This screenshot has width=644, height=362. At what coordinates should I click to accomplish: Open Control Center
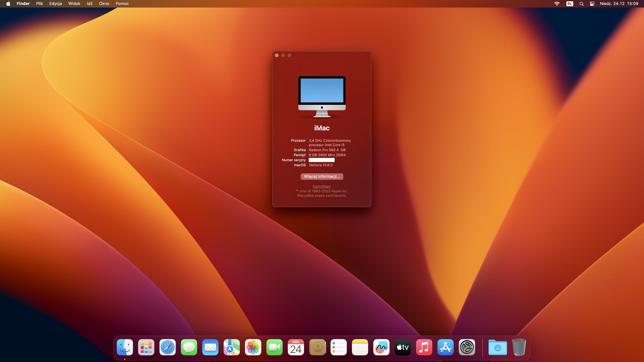592,3
